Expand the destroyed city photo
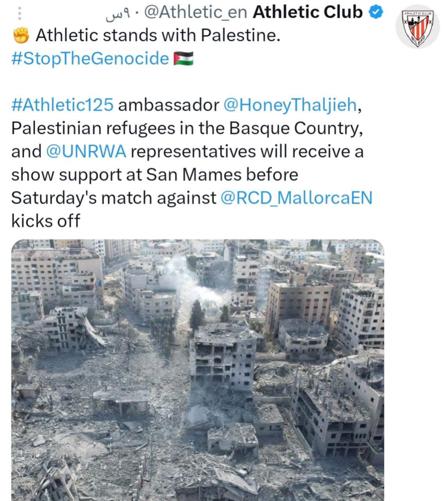Viewport: 448px width, 501px height. (198, 370)
